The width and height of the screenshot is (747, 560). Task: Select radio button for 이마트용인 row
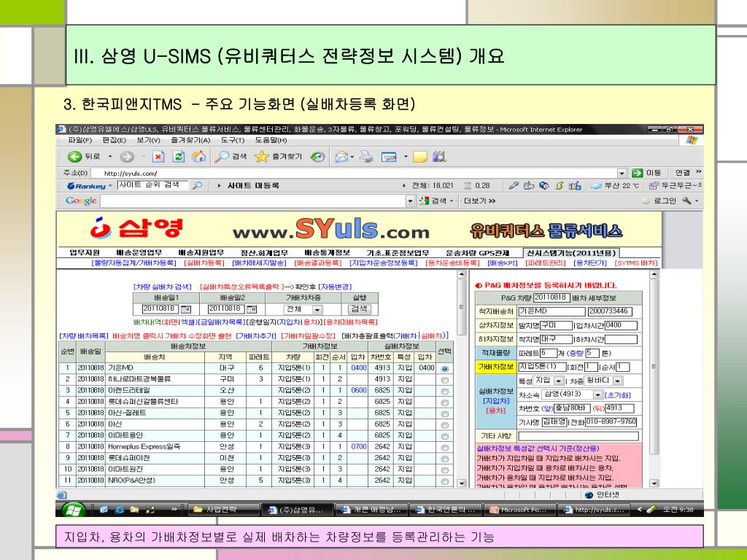444,436
